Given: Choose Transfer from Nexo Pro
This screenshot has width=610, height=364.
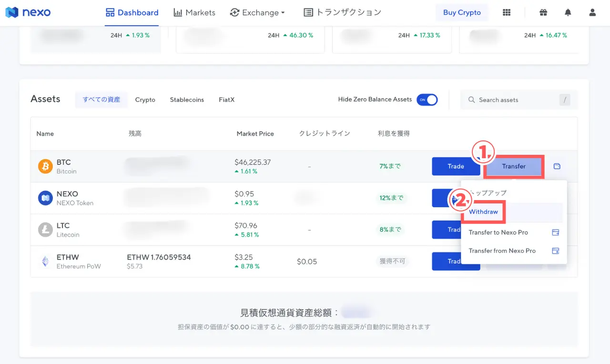Looking at the screenshot, I should pos(514,251).
